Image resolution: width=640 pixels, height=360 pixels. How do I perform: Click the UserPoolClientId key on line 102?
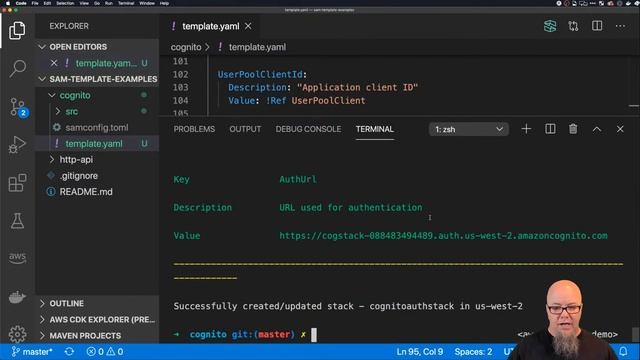click(x=260, y=74)
